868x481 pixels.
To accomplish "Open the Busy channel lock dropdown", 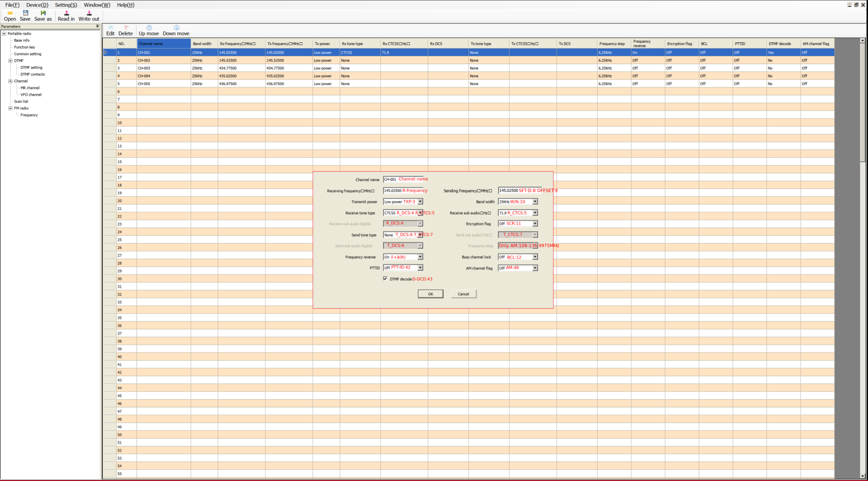I will tap(535, 257).
